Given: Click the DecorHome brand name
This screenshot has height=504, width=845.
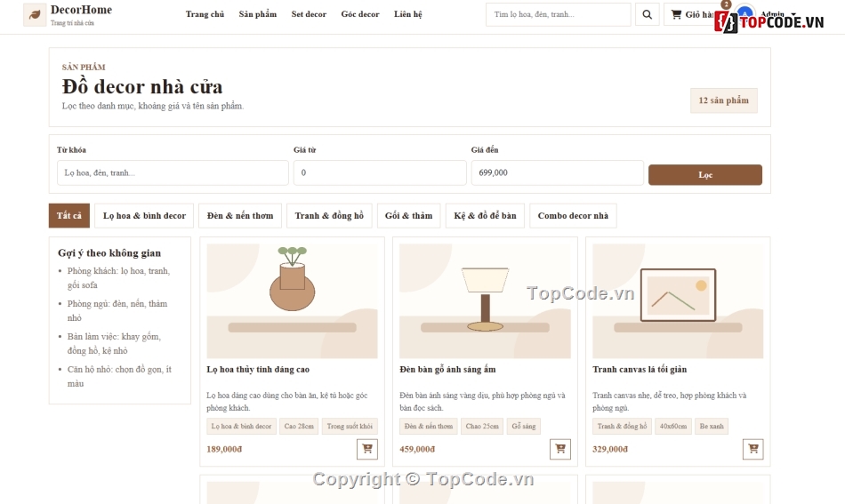Looking at the screenshot, I should 81,10.
